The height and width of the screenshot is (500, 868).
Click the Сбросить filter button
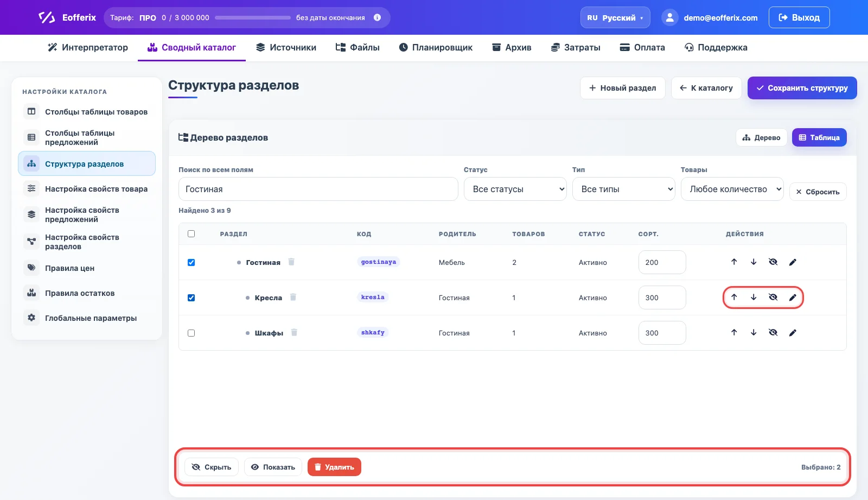pyautogui.click(x=818, y=192)
